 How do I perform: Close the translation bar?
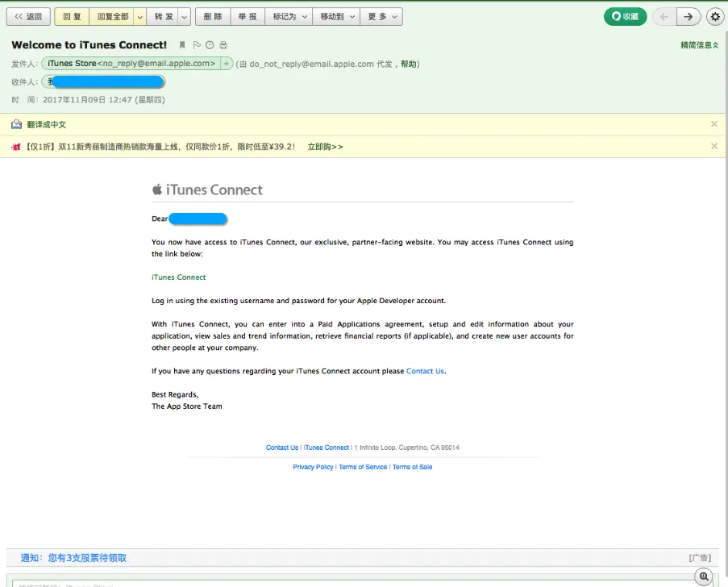click(714, 124)
